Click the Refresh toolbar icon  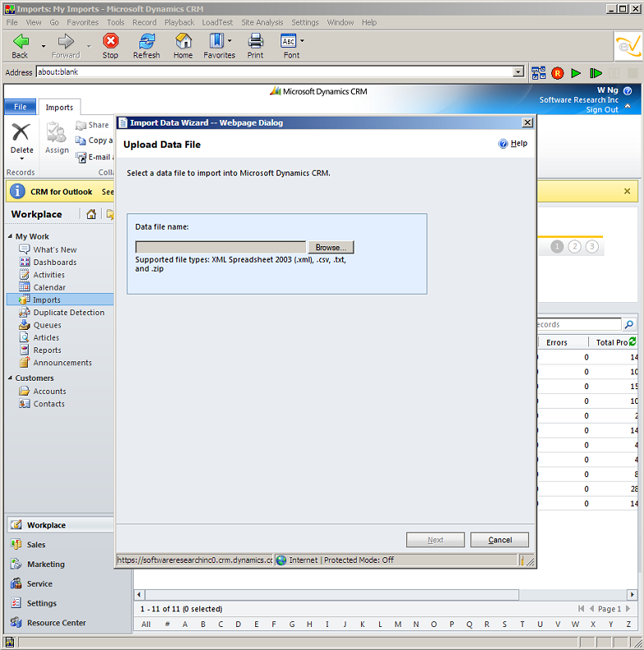pos(147,41)
